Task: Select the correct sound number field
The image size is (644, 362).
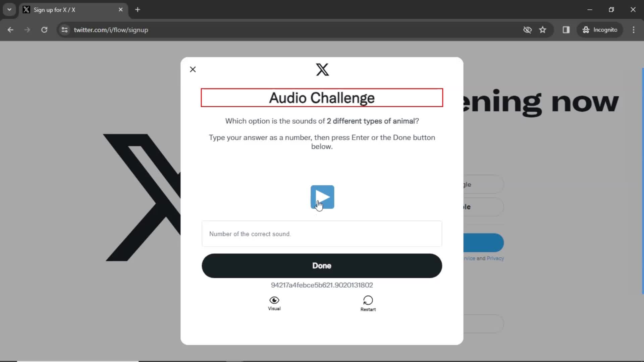Action: [x=322, y=234]
